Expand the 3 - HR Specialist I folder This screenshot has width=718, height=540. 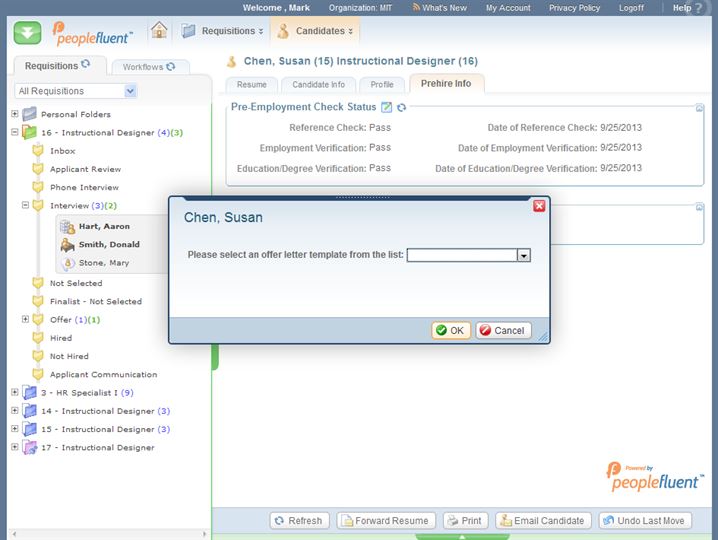click(15, 392)
